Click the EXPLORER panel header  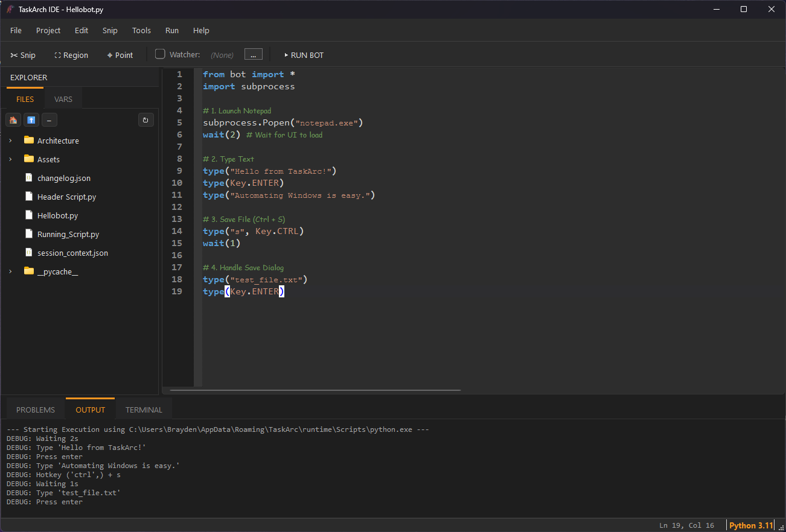tap(28, 77)
